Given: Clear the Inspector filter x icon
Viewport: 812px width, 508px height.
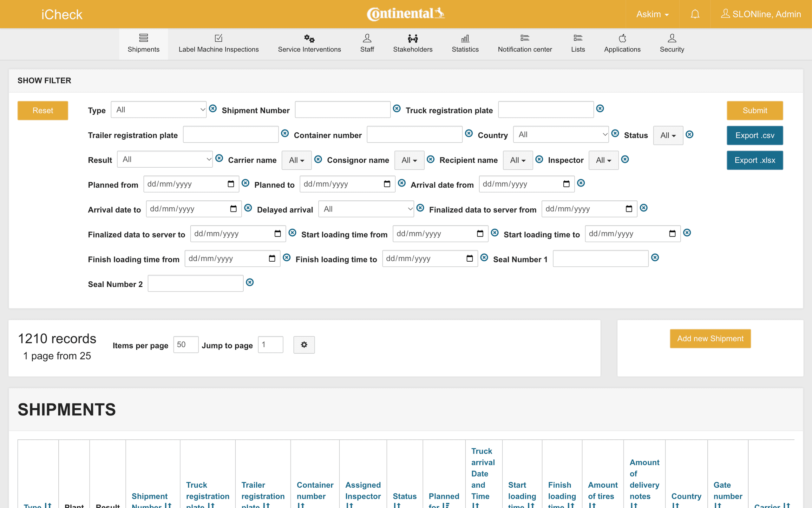Looking at the screenshot, I should coord(625,159).
